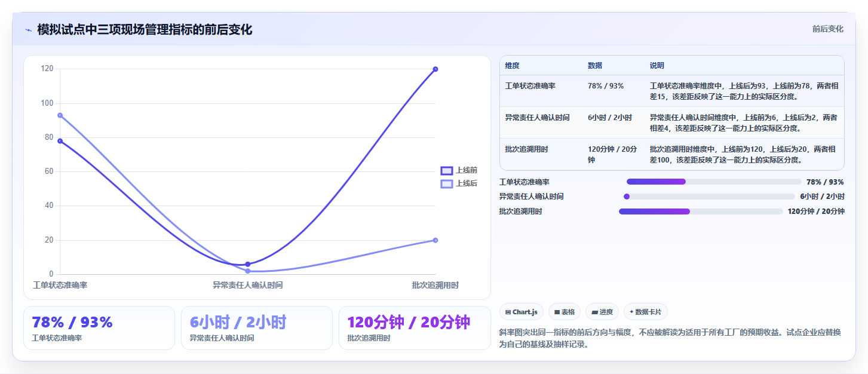Click the icon in the Chart.js chip
The height and width of the screenshot is (374, 868).
[x=508, y=312]
